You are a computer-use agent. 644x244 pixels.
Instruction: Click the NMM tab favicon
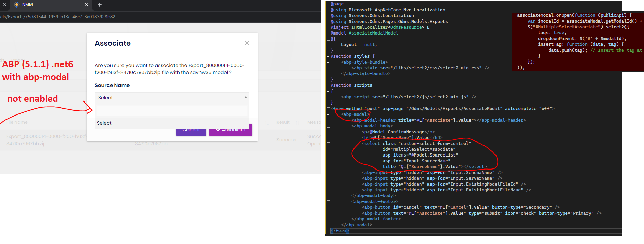tap(16, 5)
